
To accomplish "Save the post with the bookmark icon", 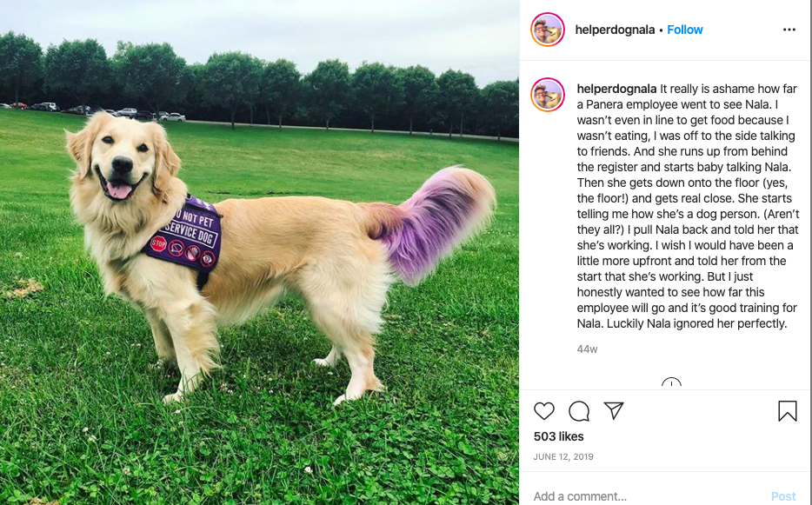I will tap(787, 411).
